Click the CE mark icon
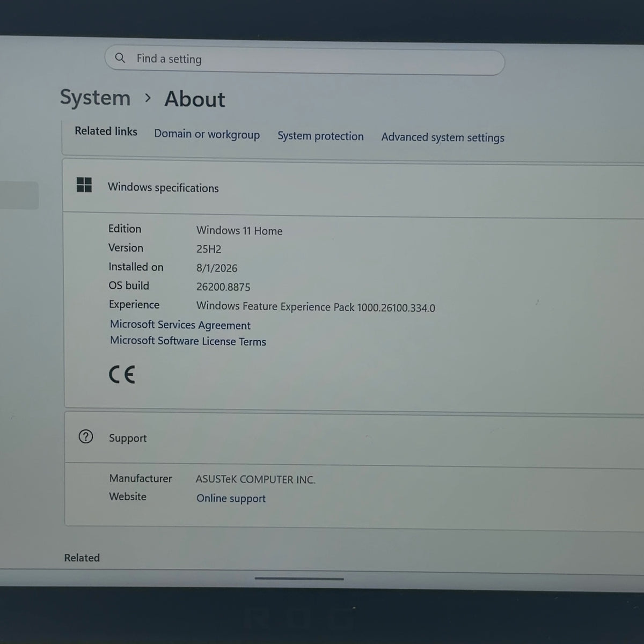The width and height of the screenshot is (644, 644). click(122, 374)
